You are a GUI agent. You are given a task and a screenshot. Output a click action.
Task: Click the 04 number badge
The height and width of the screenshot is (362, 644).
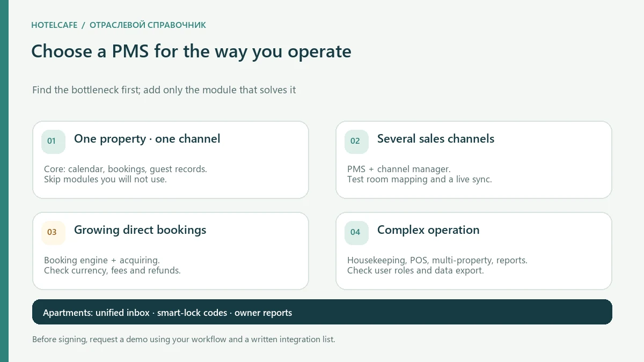tap(356, 233)
